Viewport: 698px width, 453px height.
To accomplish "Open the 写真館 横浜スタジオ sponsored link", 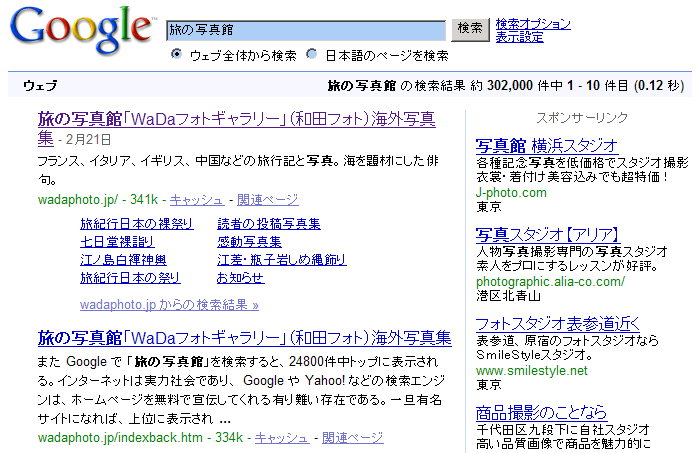I will (547, 146).
